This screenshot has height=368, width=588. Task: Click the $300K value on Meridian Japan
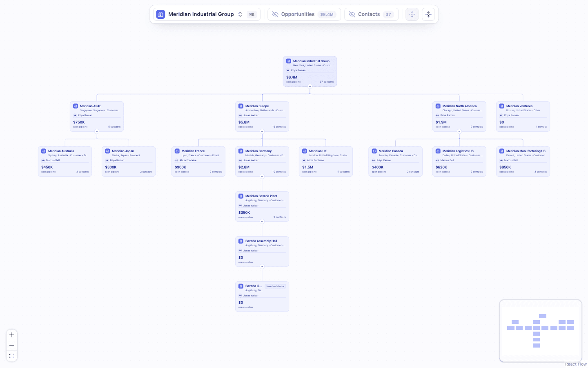tap(111, 167)
